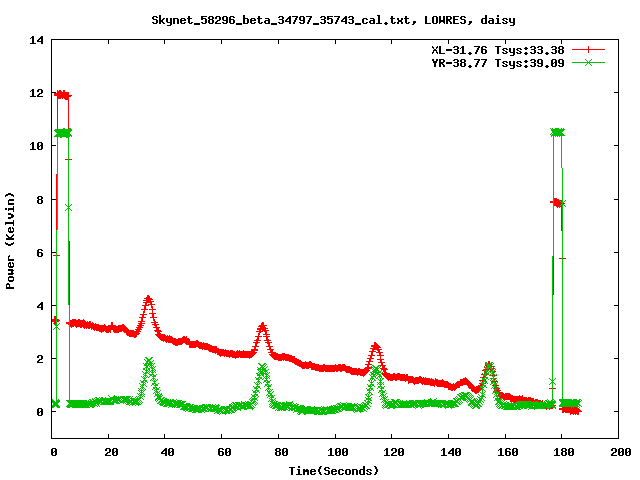Viewport: 640px width, 480px height.
Task: Click the green calibration plateau near 180 seconds
Action: coord(558,133)
